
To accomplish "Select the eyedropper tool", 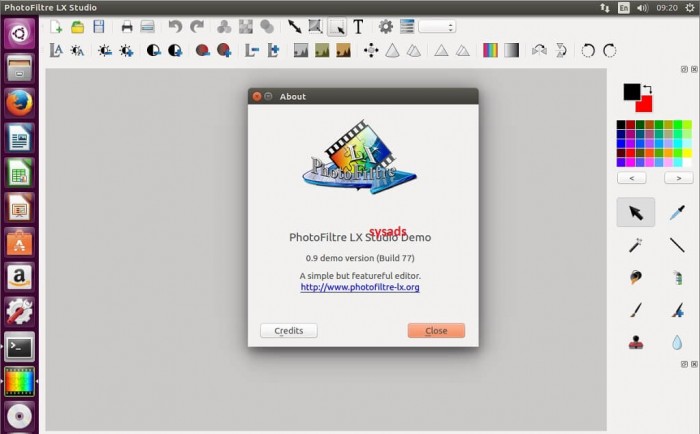I will coord(677,212).
